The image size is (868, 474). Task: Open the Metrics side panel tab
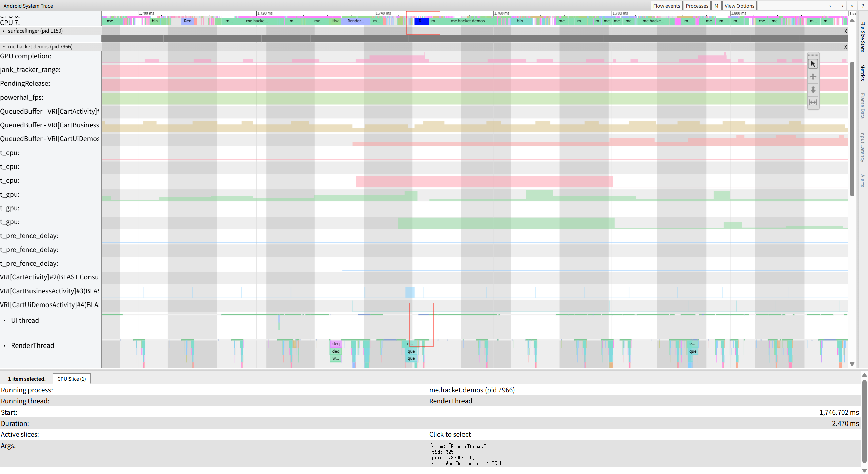pyautogui.click(x=863, y=73)
